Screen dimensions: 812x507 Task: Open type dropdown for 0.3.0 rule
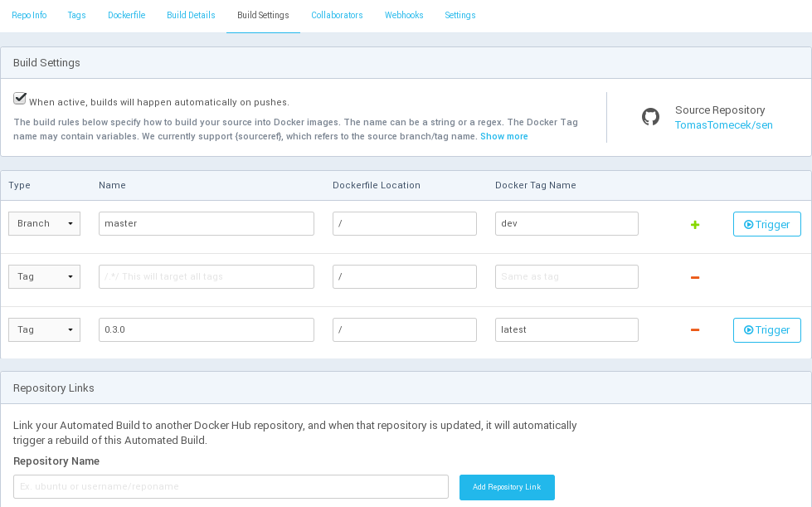[45, 330]
